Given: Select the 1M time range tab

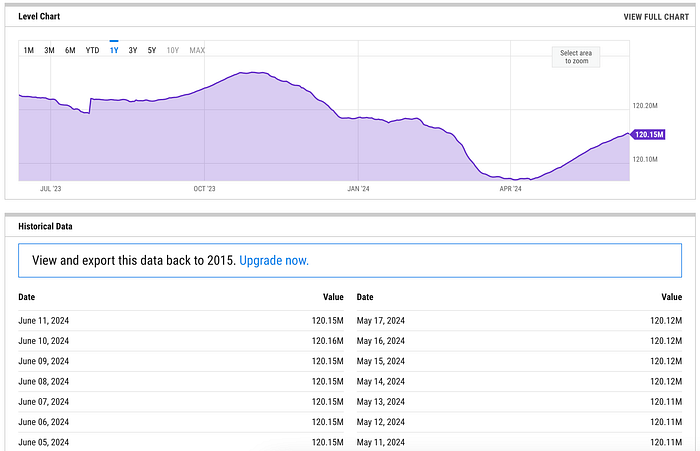Looking at the screenshot, I should tap(29, 50).
